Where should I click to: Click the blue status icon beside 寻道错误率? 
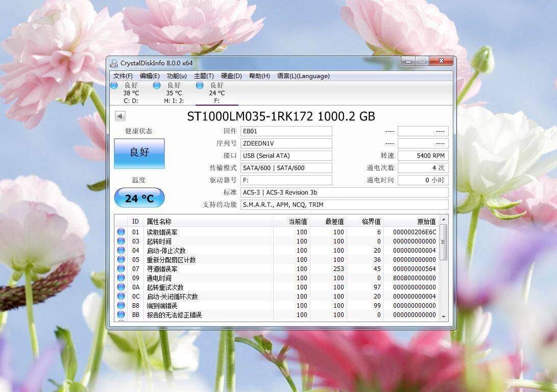(x=120, y=268)
